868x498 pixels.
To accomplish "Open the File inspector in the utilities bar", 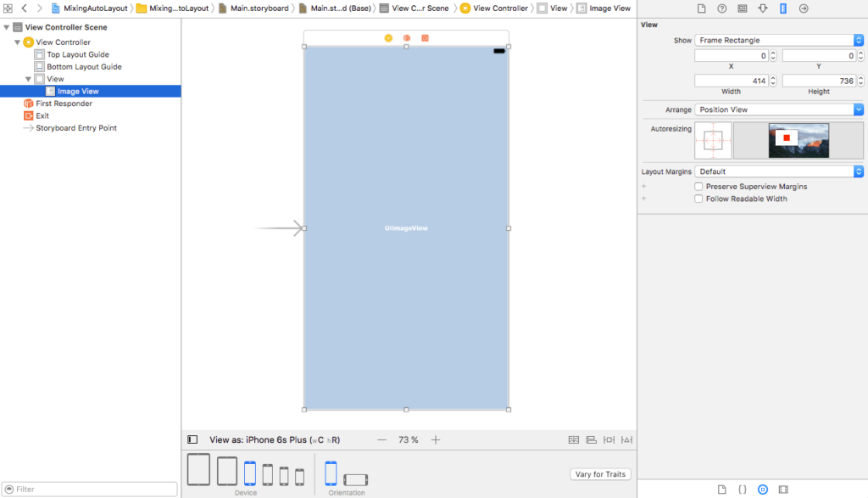I will [x=702, y=8].
